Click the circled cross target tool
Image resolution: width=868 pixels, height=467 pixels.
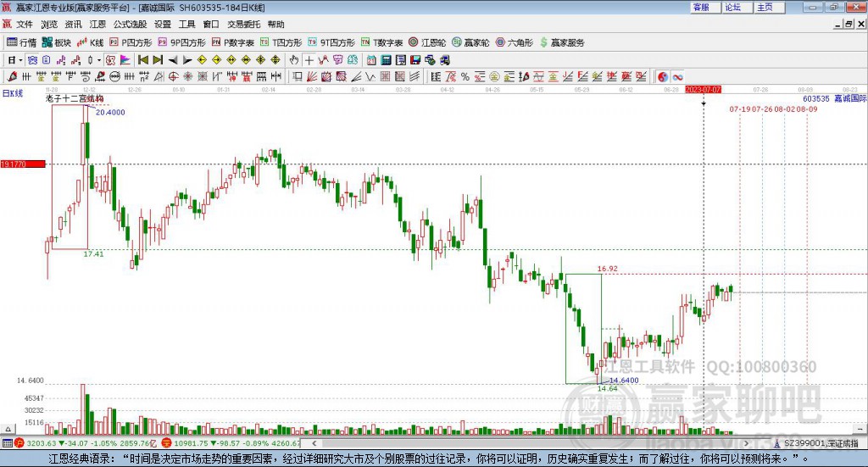click(x=173, y=77)
